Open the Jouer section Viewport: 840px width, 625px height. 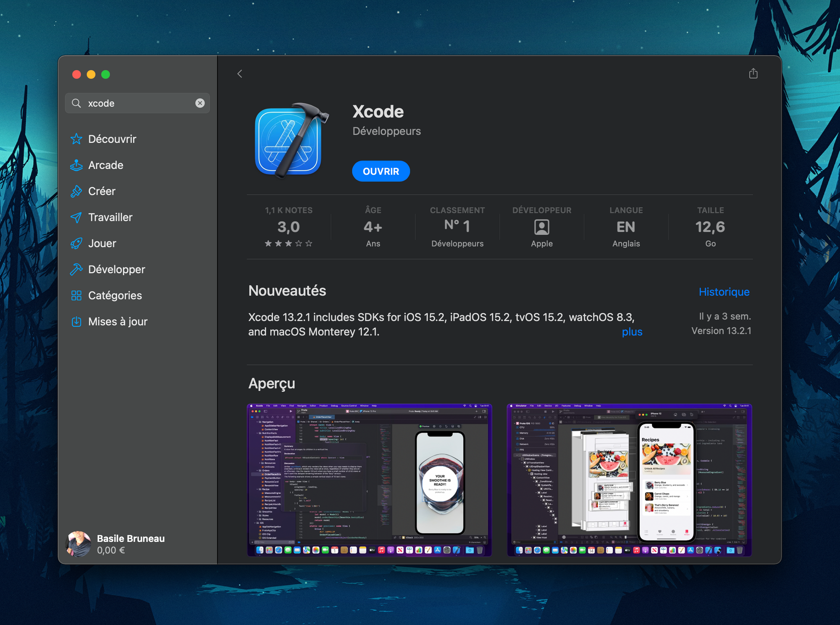(x=102, y=243)
